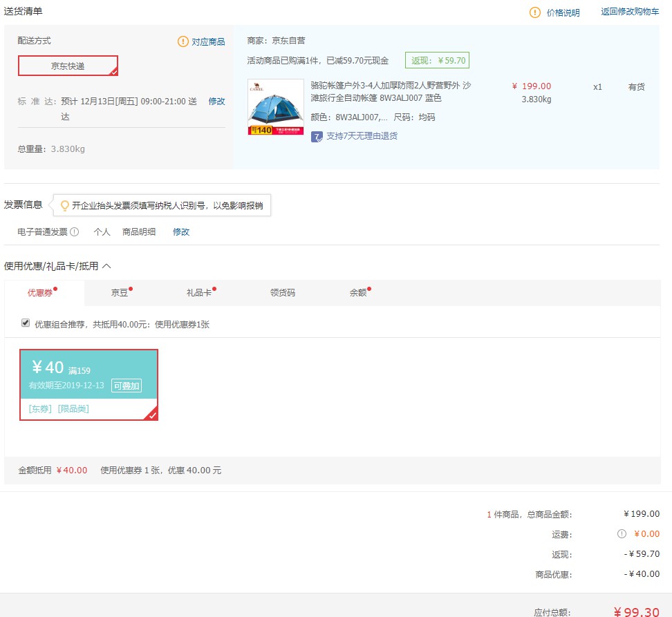Click 返回修改购物车 link
672x617 pixels.
tap(630, 12)
